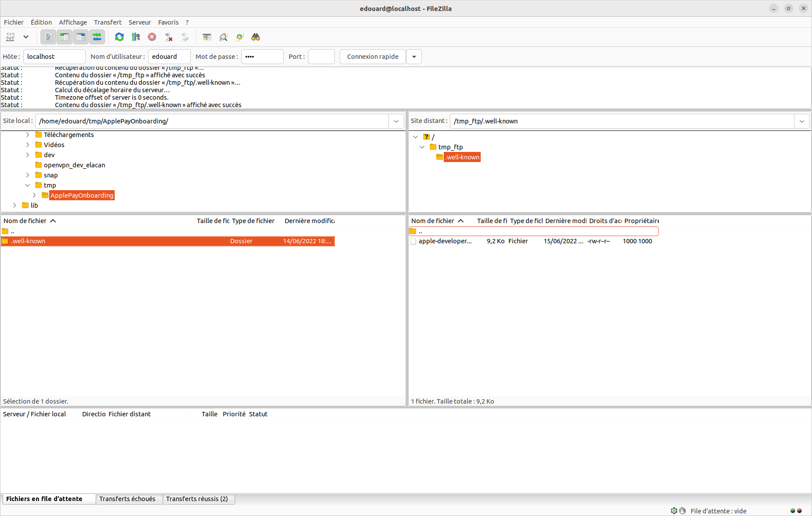This screenshot has width=812, height=516.
Task: Toggle processing of transfer queue
Action: pyautogui.click(x=136, y=37)
